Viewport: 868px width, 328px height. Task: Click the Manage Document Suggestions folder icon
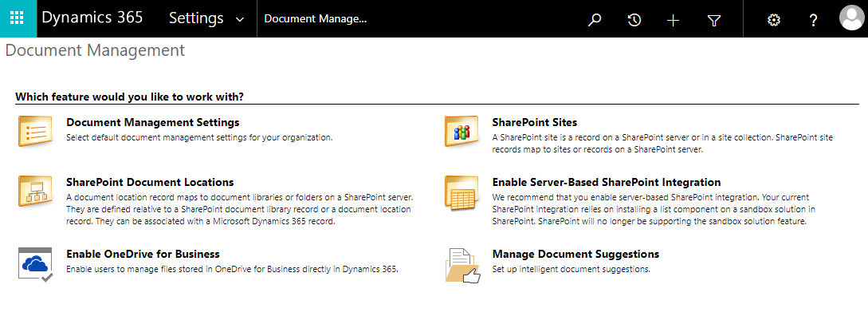[462, 266]
